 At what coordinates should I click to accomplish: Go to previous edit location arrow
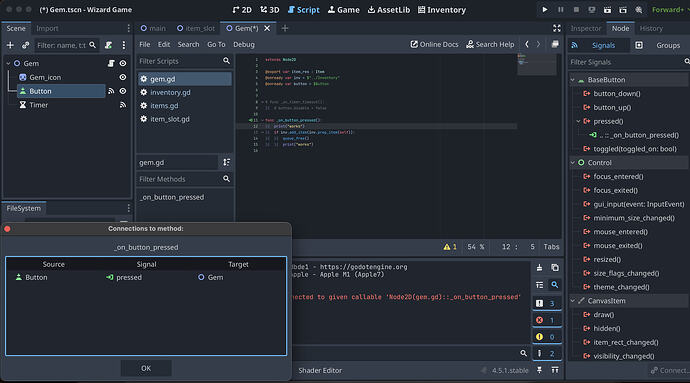pos(527,44)
